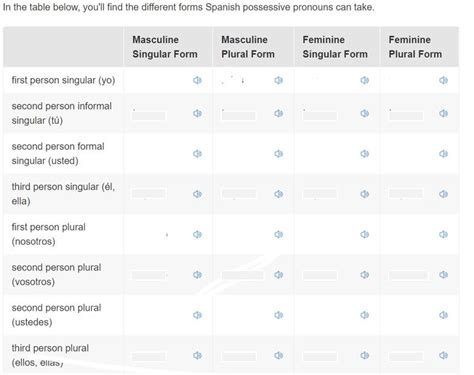Viewport: 474px width, 375px height.
Task: Click hidden ellos feminine singular word box
Action: pyautogui.click(x=320, y=357)
